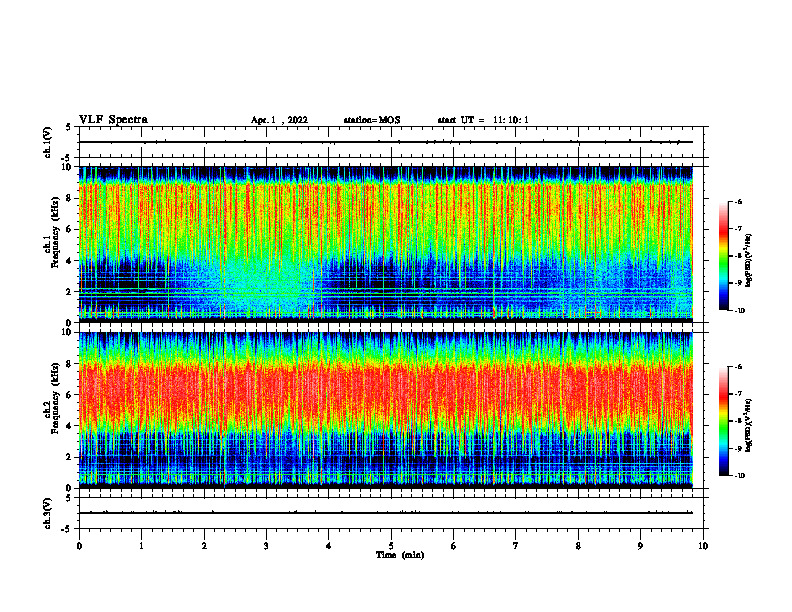
Task: Click the time axis tick label "1"
Action: point(142,546)
